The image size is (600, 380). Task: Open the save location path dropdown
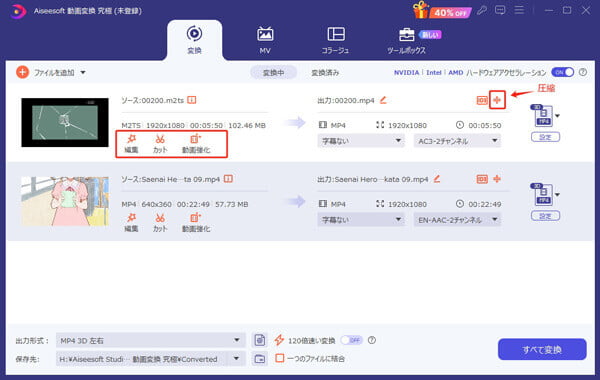pos(151,359)
